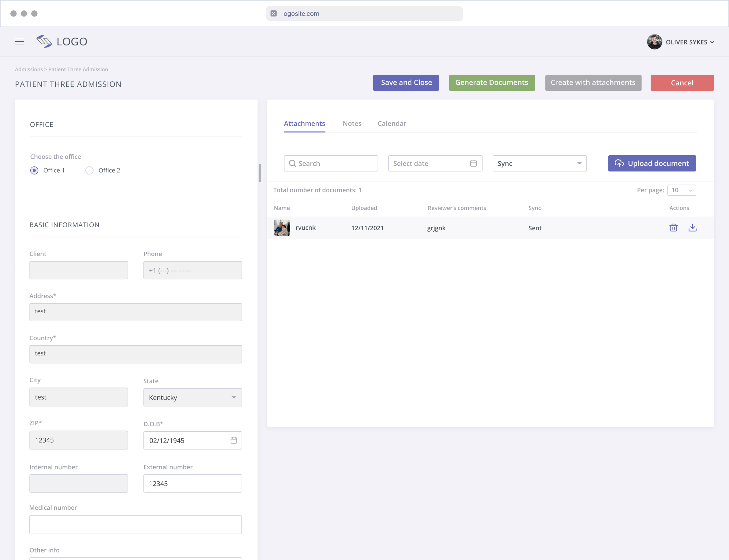Open calendar icon in Select date field
The width and height of the screenshot is (729, 560).
[x=473, y=163]
